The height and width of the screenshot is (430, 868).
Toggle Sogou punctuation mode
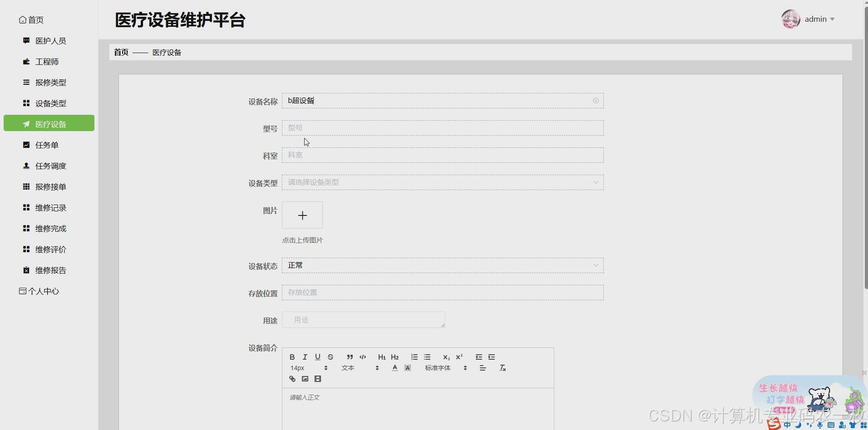coord(809,425)
